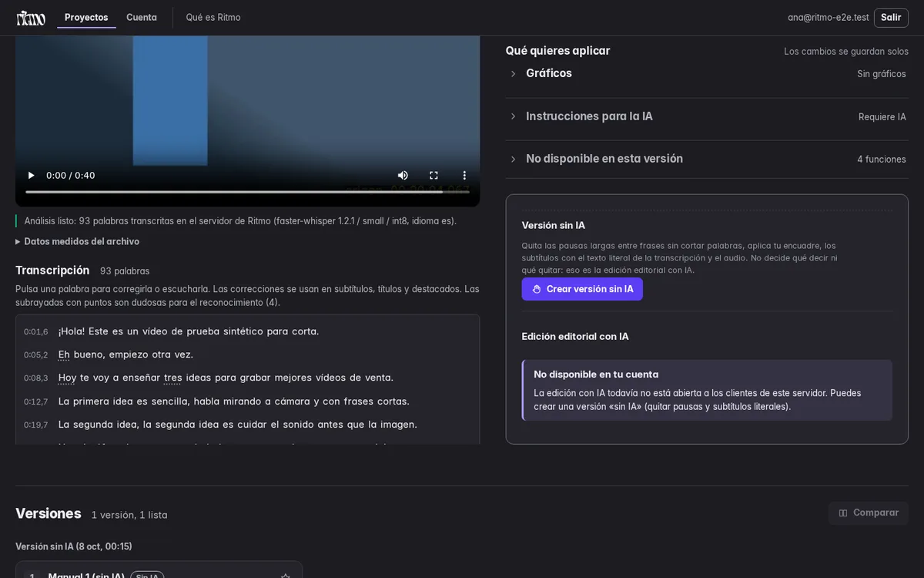Click timestamp 0:05,2 in transcript

coord(35,355)
